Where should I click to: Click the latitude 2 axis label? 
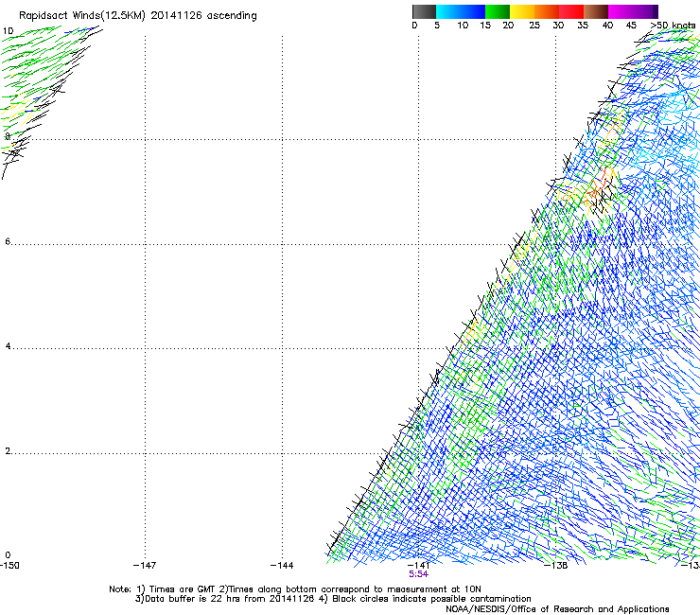(8, 451)
